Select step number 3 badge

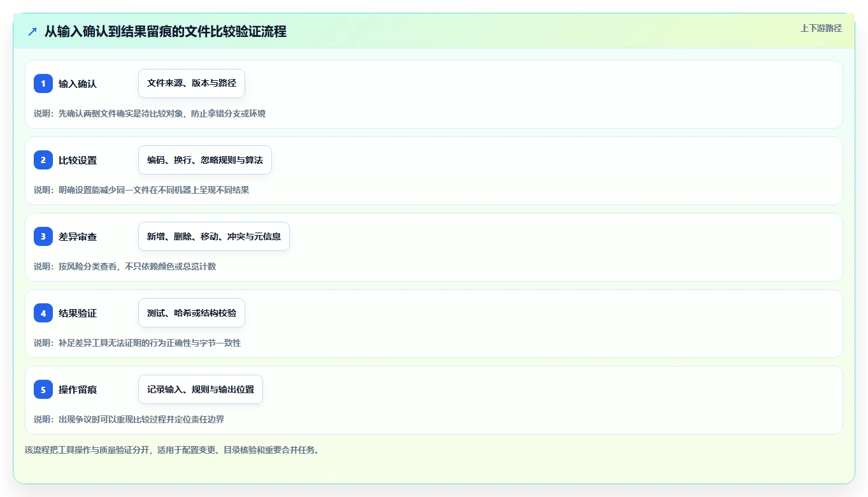coord(43,236)
